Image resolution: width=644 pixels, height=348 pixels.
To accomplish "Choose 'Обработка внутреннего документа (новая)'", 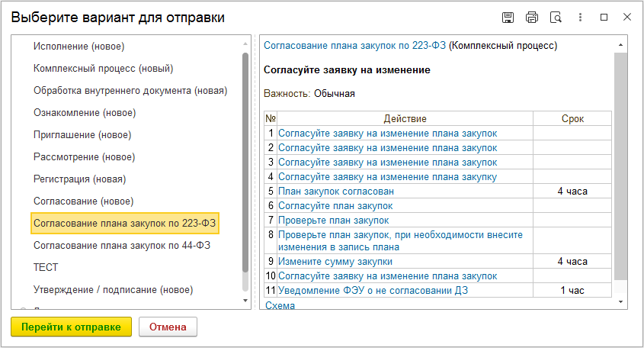I will [x=130, y=91].
